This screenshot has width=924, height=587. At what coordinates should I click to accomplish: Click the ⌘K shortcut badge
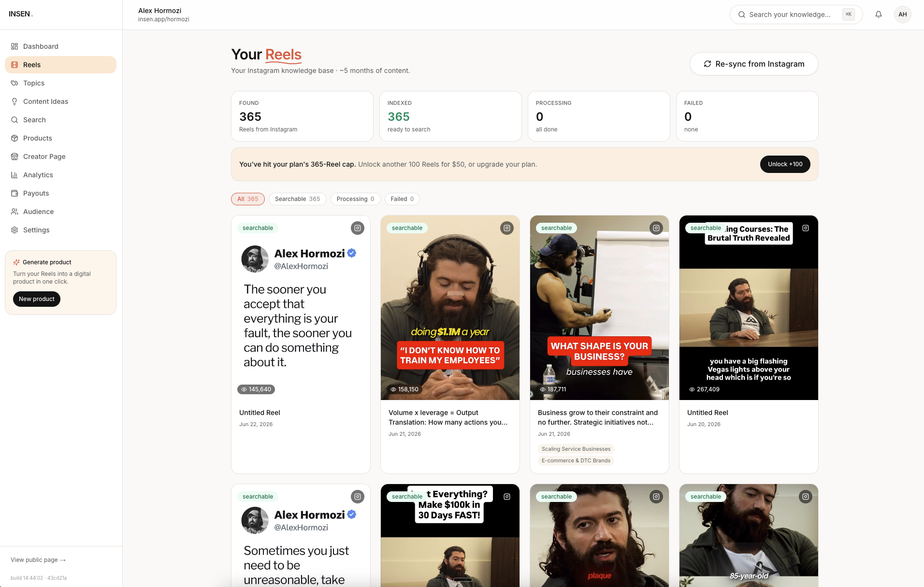(849, 14)
